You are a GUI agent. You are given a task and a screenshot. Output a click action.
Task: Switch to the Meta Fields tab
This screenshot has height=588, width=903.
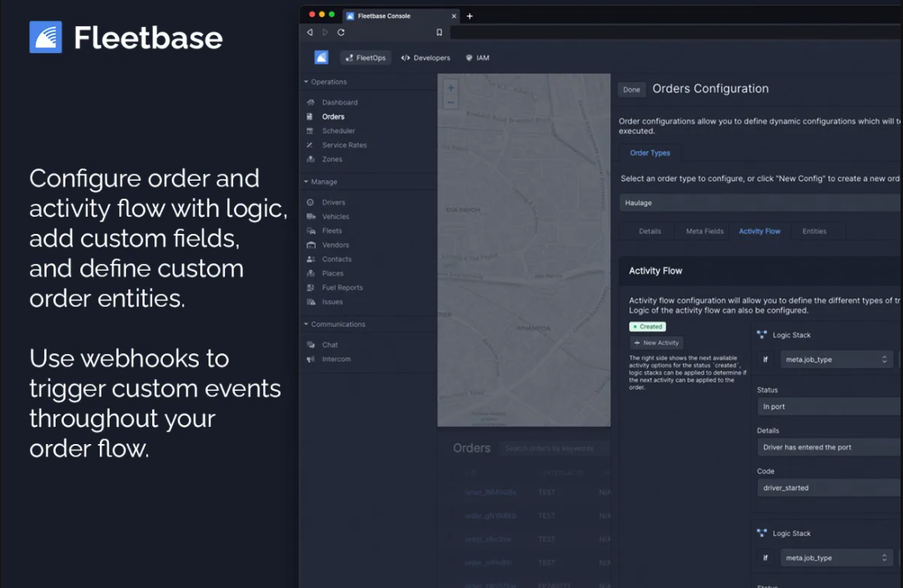(x=703, y=231)
